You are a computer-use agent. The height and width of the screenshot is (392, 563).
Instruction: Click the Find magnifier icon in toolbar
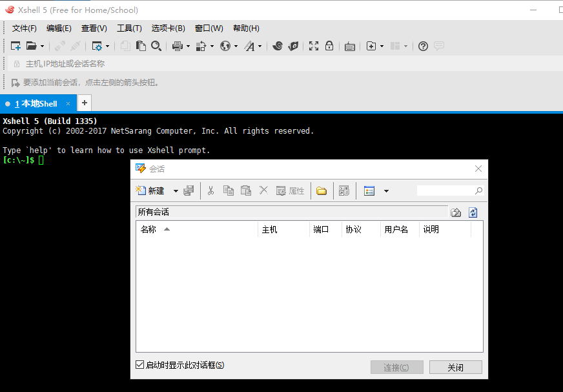click(x=156, y=46)
